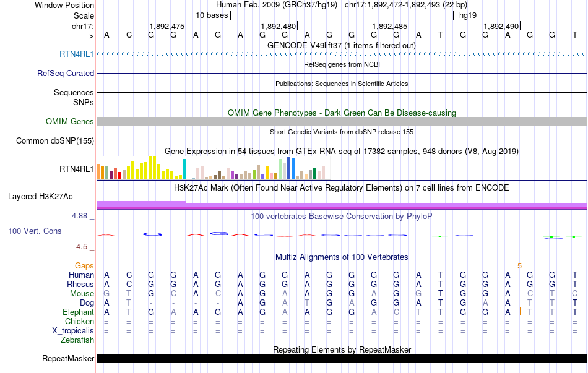588x373 pixels.
Task: Select the Mouse alignment row label
Action: pos(82,293)
